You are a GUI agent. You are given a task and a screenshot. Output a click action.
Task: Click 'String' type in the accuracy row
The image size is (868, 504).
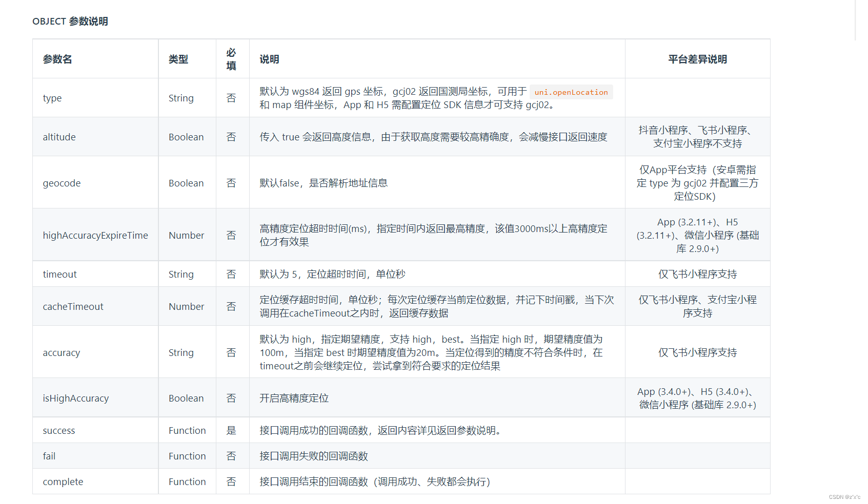pos(181,352)
